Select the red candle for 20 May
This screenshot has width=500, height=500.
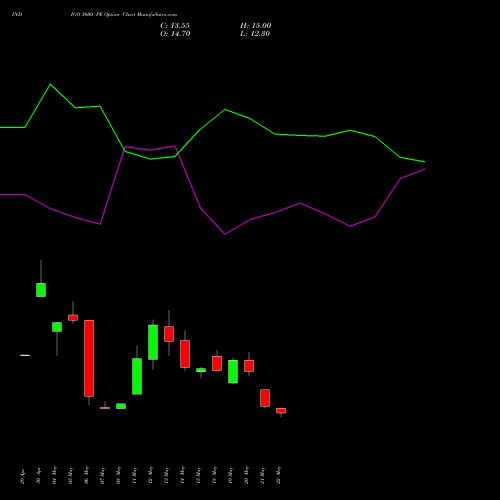tap(249, 366)
